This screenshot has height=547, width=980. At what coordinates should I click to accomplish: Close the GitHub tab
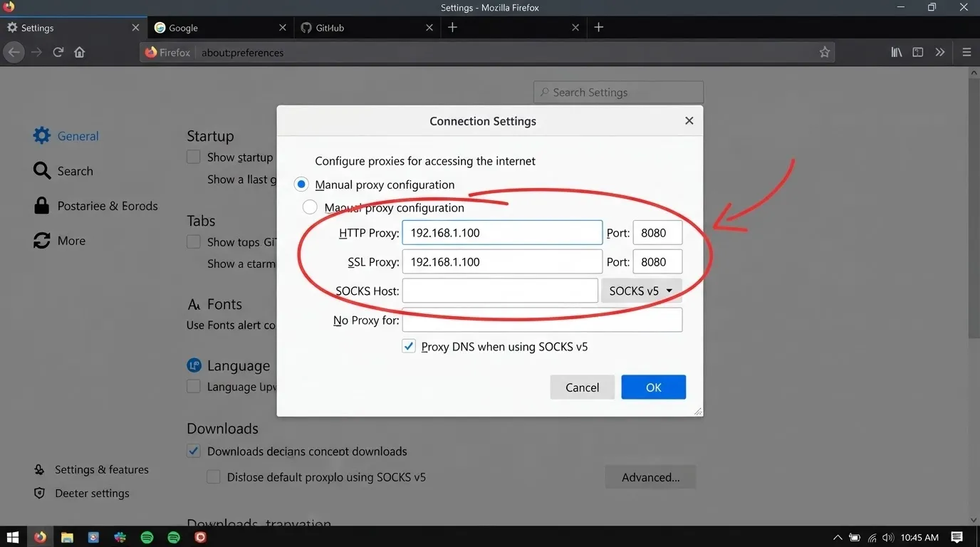click(429, 28)
